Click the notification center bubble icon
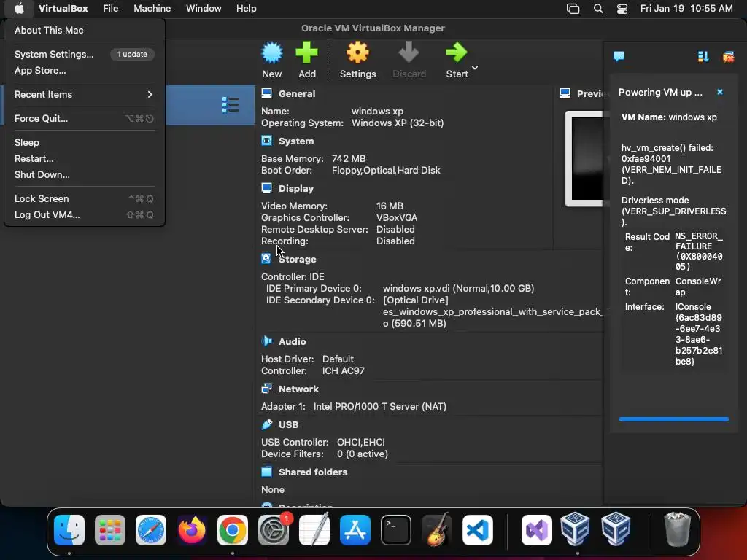The width and height of the screenshot is (747, 560). tap(619, 57)
